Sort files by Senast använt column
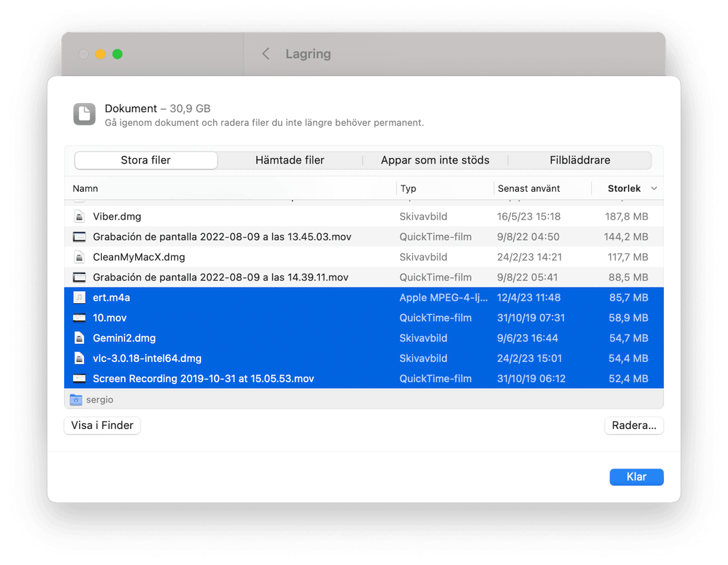This screenshot has width=728, height=565. tap(529, 189)
